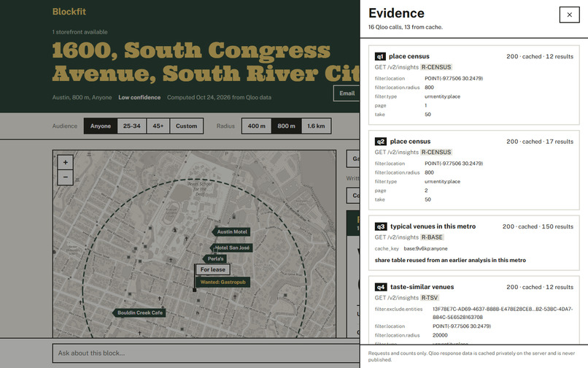Click the Hotel San José map marker
This screenshot has width=588, height=368.
pos(231,248)
